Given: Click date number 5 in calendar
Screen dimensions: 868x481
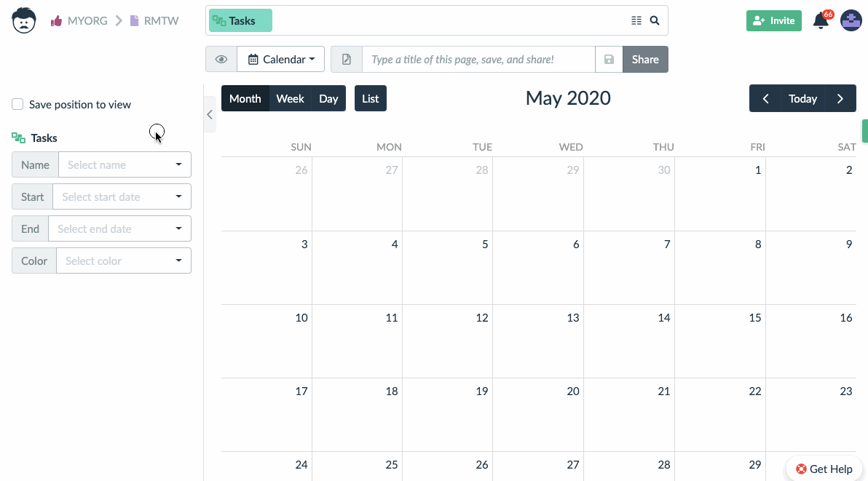Looking at the screenshot, I should 485,245.
